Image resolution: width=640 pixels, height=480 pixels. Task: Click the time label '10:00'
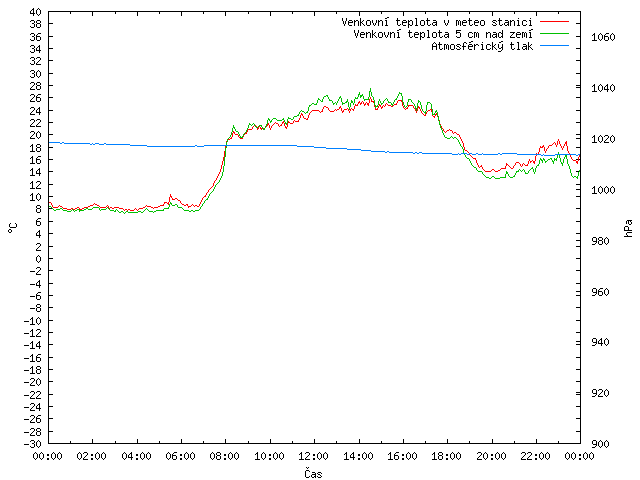click(x=269, y=456)
